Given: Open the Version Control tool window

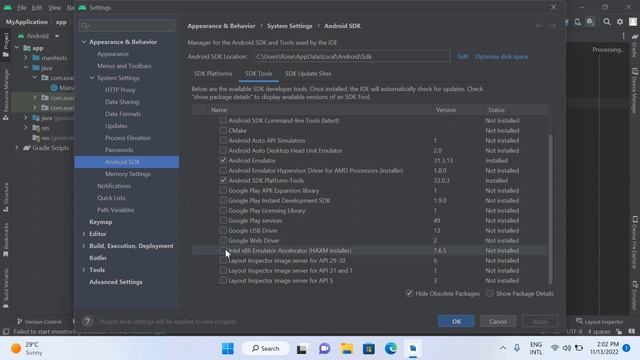Looking at the screenshot, I should click(39, 322).
